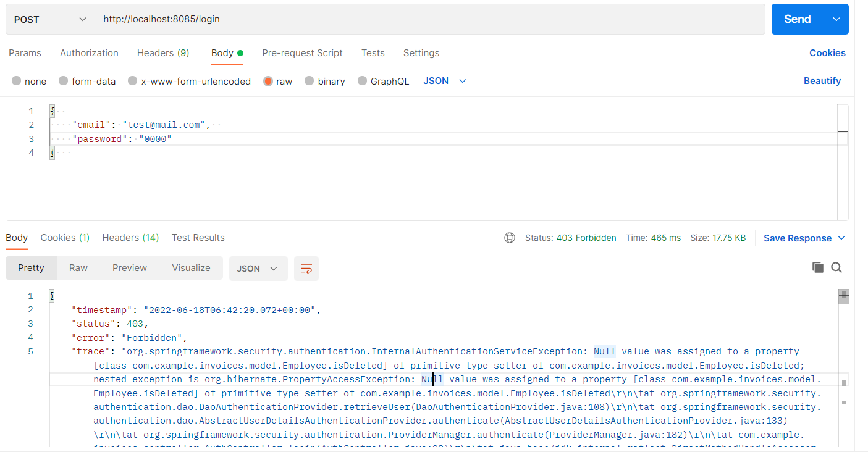868x452 pixels.
Task: Select the form-data radio option
Action: tap(64, 81)
